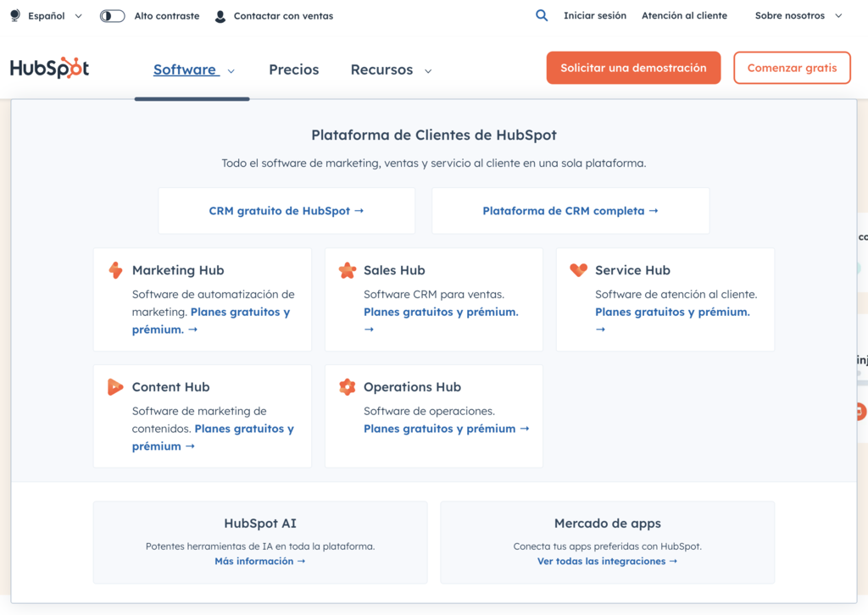The image size is (868, 615).
Task: Click the HubSpot sprocket logo
Action: coord(48,68)
